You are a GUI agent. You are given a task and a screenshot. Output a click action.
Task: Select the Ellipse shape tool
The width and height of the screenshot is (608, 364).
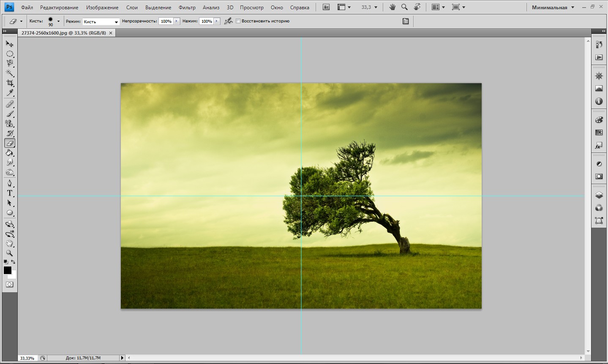click(9, 213)
